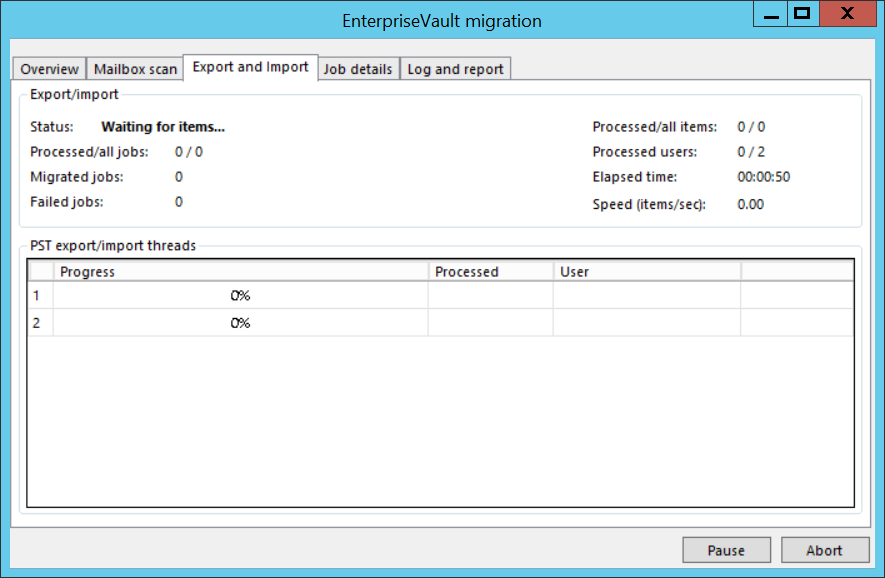Click the Processed column header
This screenshot has width=885, height=578.
tap(490, 271)
